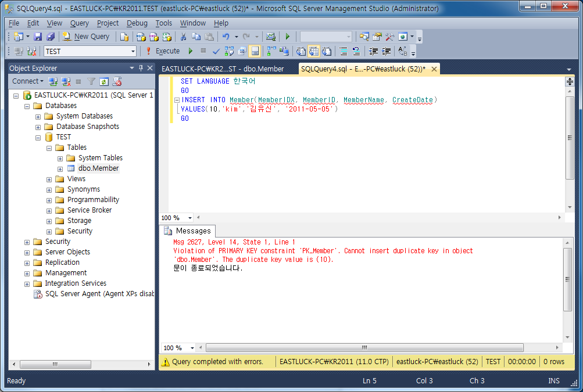Click the Refresh icon in Object Explorer
The width and height of the screenshot is (583, 392).
point(104,81)
